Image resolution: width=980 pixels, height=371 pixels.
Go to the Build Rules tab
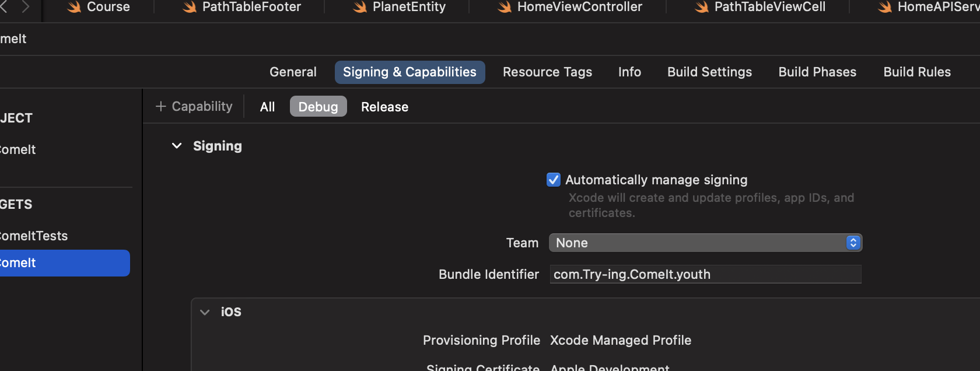[917, 72]
